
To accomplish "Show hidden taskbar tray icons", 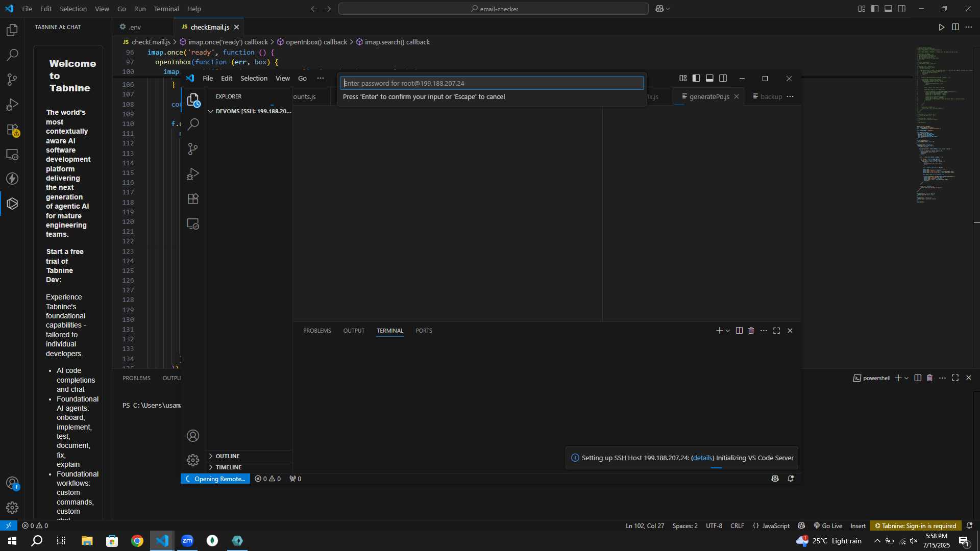I will click(877, 541).
